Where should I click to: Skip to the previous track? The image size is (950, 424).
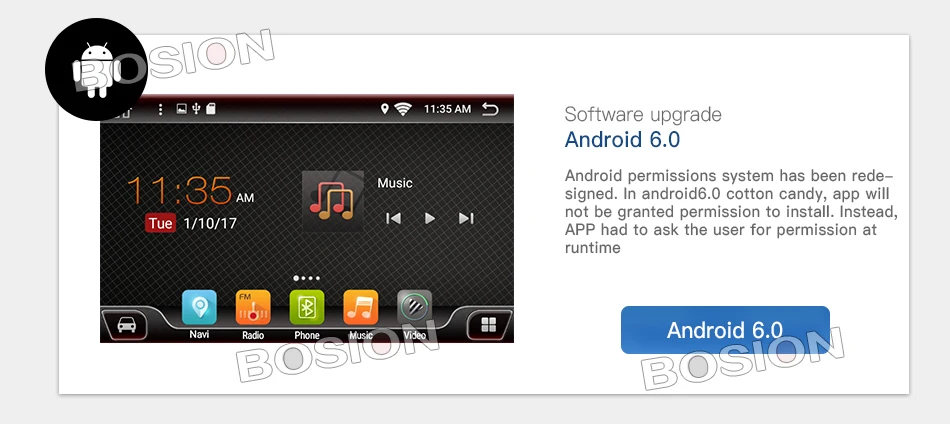[393, 218]
